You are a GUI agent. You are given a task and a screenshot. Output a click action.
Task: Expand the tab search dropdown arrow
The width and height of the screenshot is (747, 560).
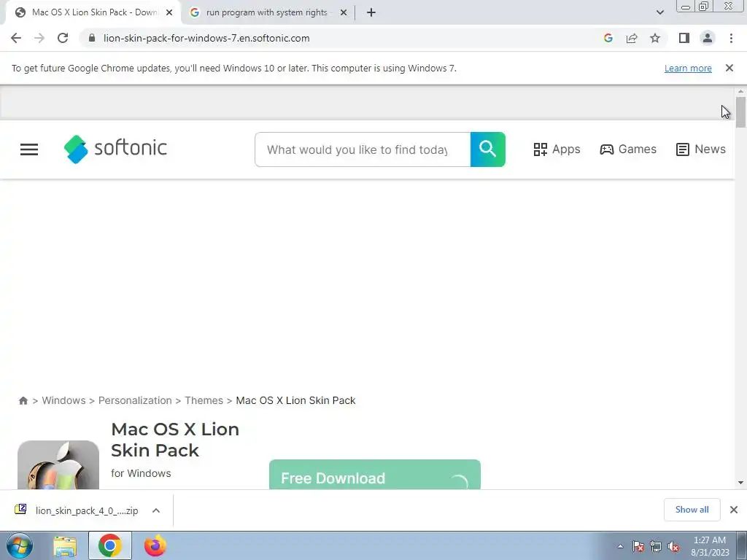(659, 12)
